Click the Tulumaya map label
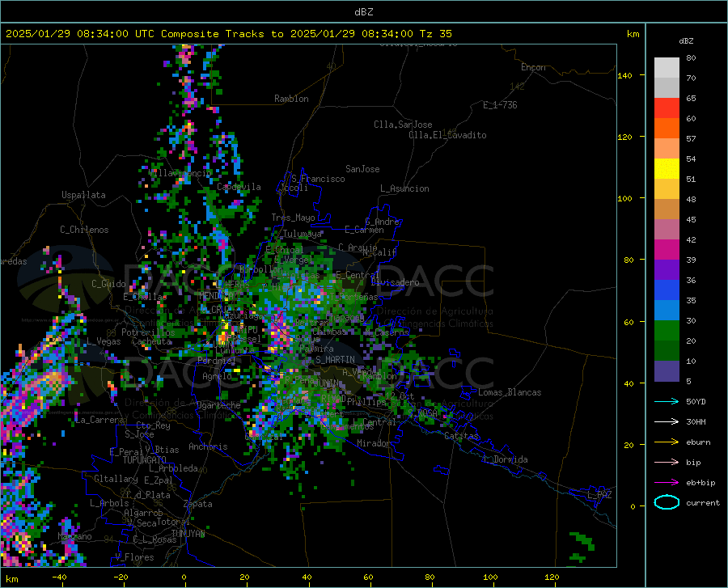The height and width of the screenshot is (588, 728). (x=302, y=234)
